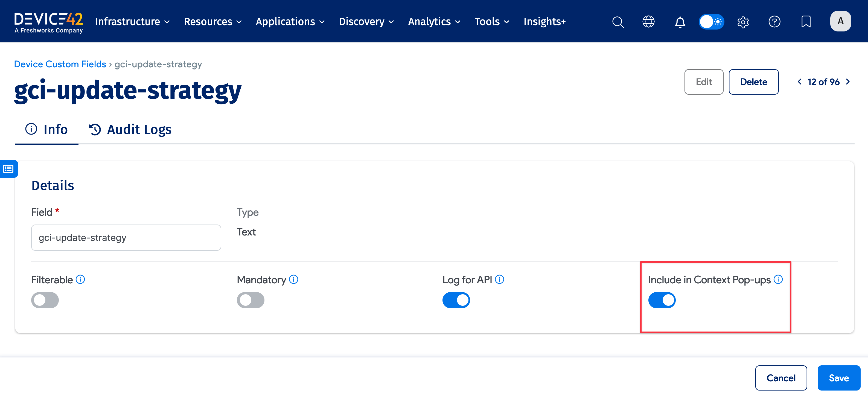Expand the Discovery dropdown menu

[366, 22]
